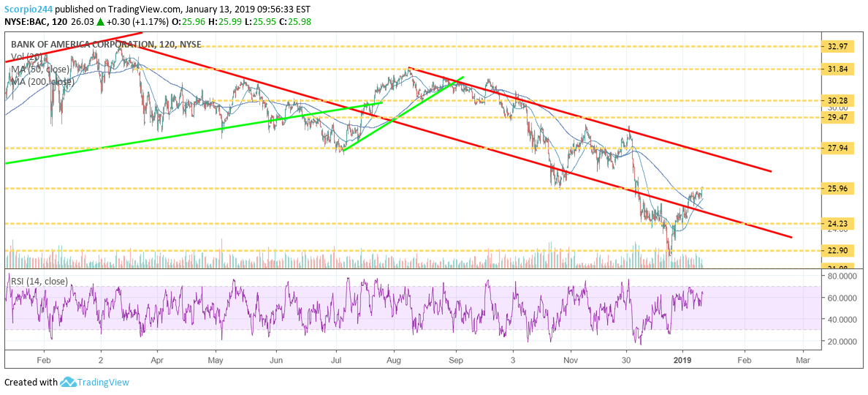Click the May label on the time axis
Screen dimensions: 868x395
[216, 360]
